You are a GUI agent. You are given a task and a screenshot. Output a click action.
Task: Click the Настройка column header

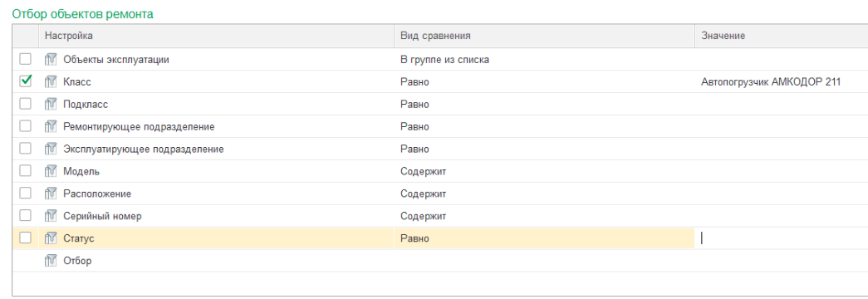[216, 36]
